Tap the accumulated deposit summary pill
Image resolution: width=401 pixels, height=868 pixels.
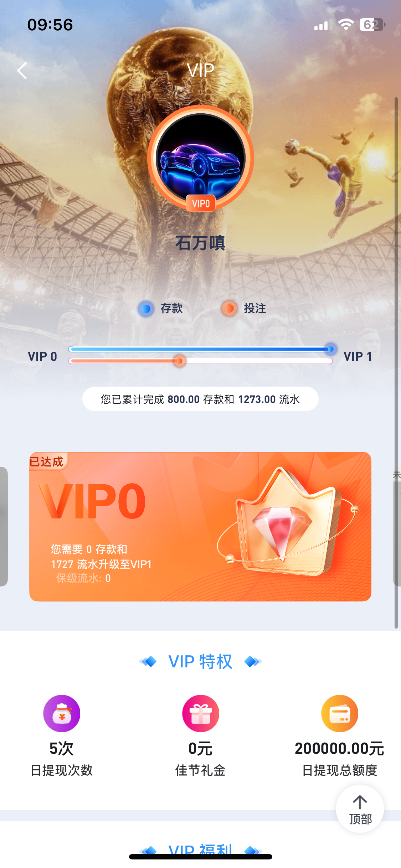[200, 399]
